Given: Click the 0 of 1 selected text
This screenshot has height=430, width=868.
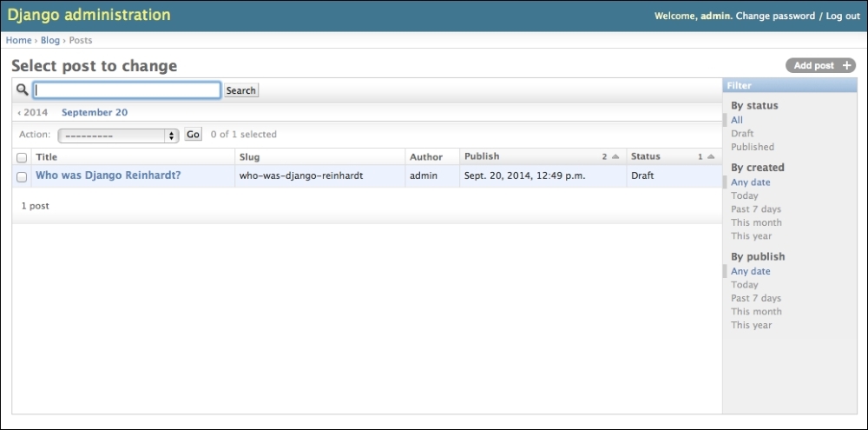Looking at the screenshot, I should [x=244, y=134].
